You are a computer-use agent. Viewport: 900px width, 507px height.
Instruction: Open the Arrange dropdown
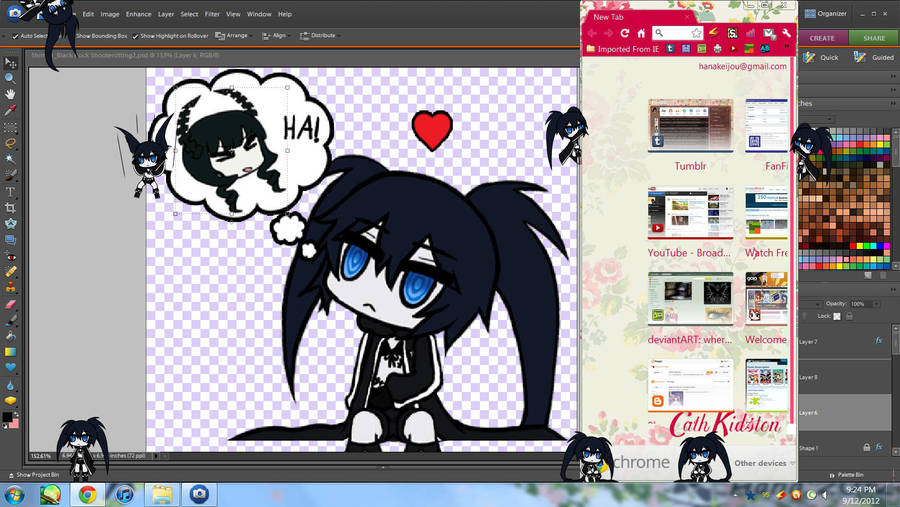point(233,36)
